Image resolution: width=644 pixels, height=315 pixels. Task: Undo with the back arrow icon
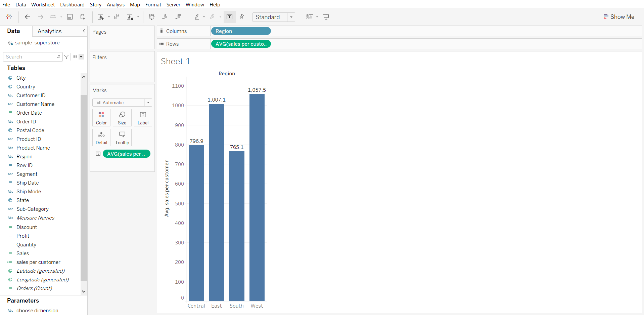click(28, 17)
